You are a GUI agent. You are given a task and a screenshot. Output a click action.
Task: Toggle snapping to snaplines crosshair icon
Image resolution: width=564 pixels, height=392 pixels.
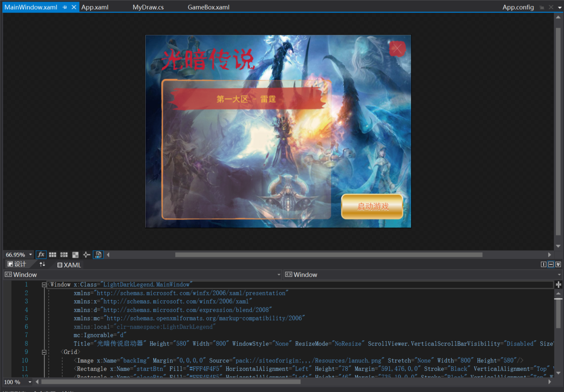(x=87, y=255)
